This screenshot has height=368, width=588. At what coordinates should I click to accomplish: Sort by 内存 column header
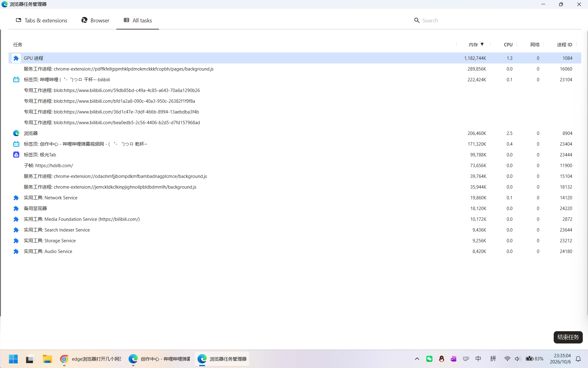(x=476, y=45)
